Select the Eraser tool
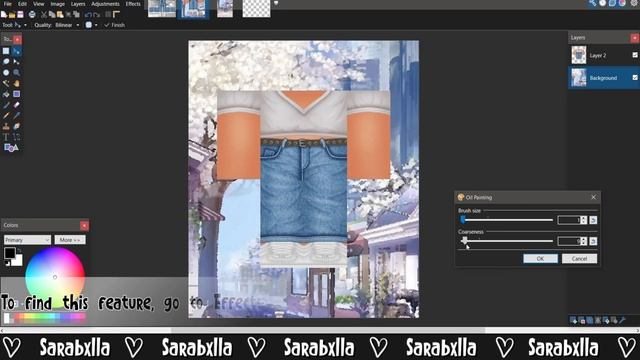The width and height of the screenshot is (640, 360). point(16,105)
